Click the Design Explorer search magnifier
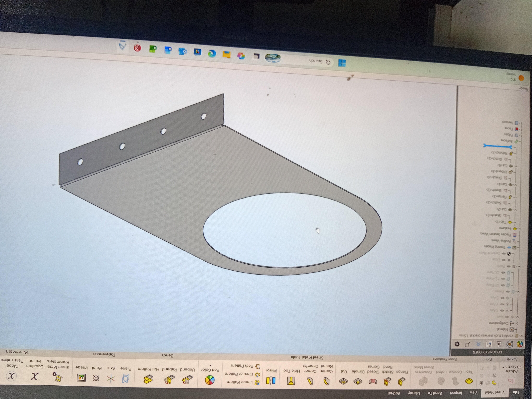 click(x=468, y=344)
